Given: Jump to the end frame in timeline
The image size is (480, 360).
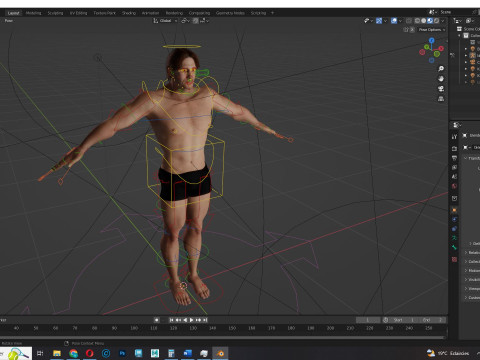Looking at the screenshot, I should (205, 320).
